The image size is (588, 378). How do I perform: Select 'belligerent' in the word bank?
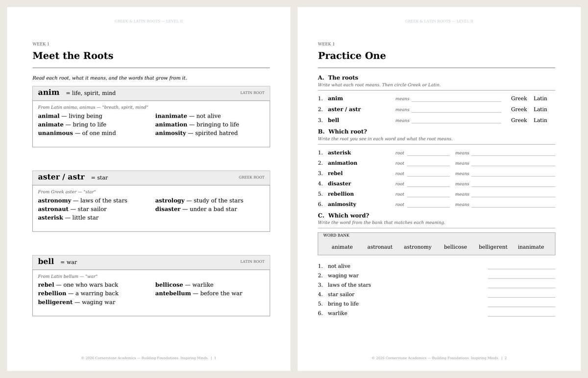[493, 247]
